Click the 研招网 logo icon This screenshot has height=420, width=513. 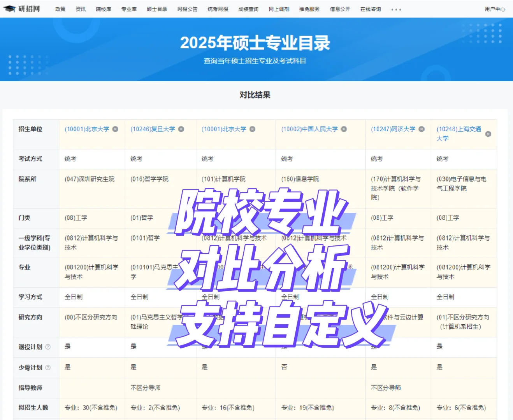coord(10,8)
